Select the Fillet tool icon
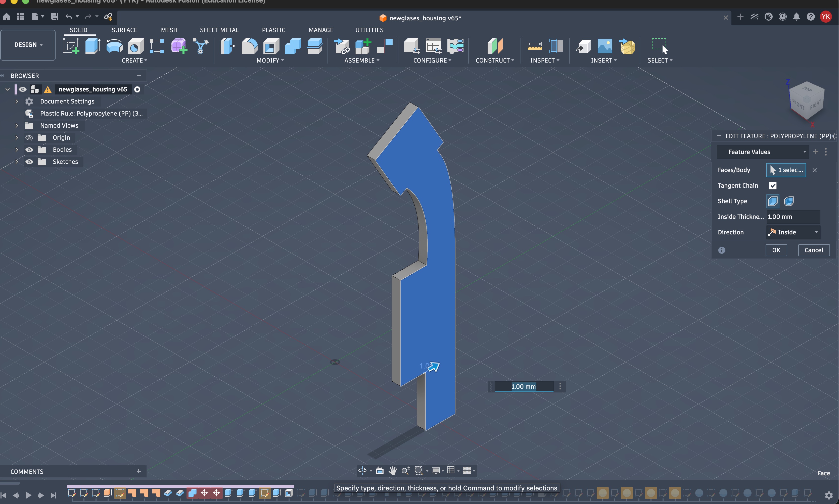 click(250, 46)
